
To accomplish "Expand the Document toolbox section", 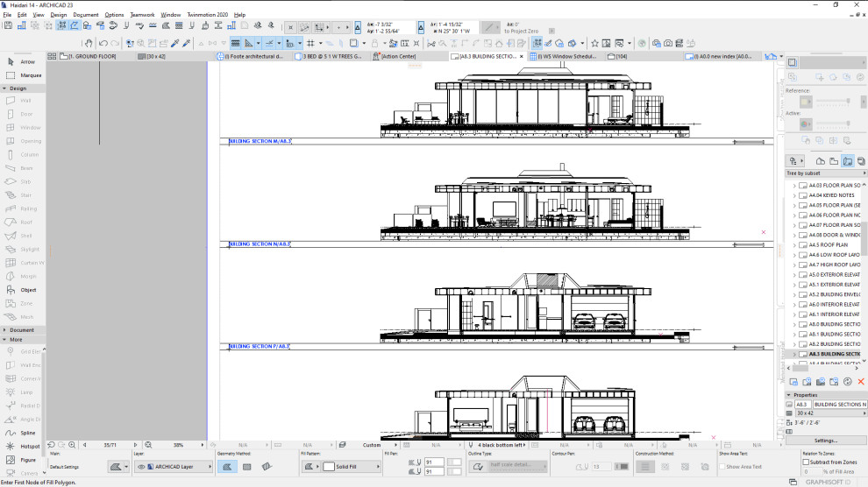I will 22,330.
